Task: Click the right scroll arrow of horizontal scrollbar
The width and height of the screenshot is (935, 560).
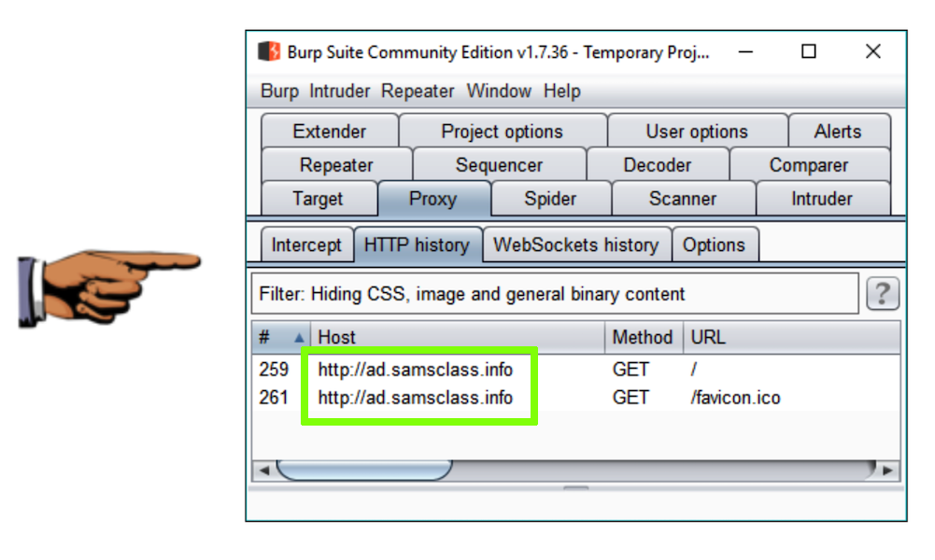Action: coord(888,470)
